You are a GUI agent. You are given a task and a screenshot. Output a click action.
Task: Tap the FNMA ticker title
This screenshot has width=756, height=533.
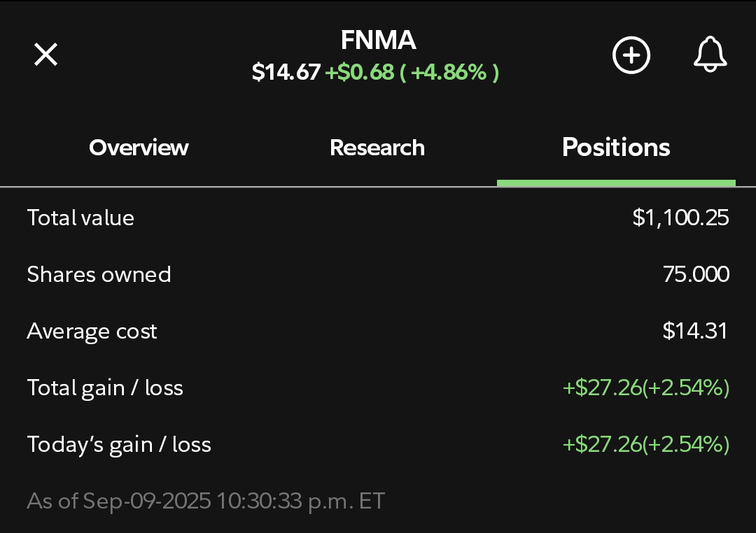[378, 40]
